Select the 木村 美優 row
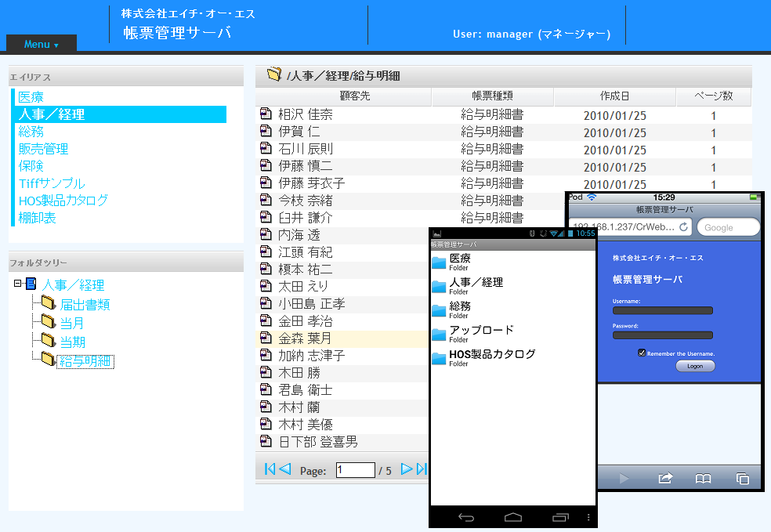771x532 pixels. click(342, 425)
